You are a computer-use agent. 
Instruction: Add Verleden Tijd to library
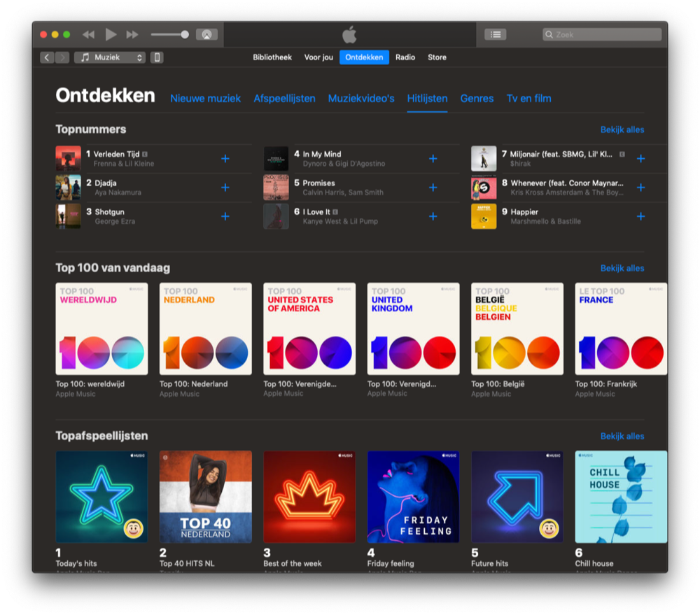tap(225, 158)
